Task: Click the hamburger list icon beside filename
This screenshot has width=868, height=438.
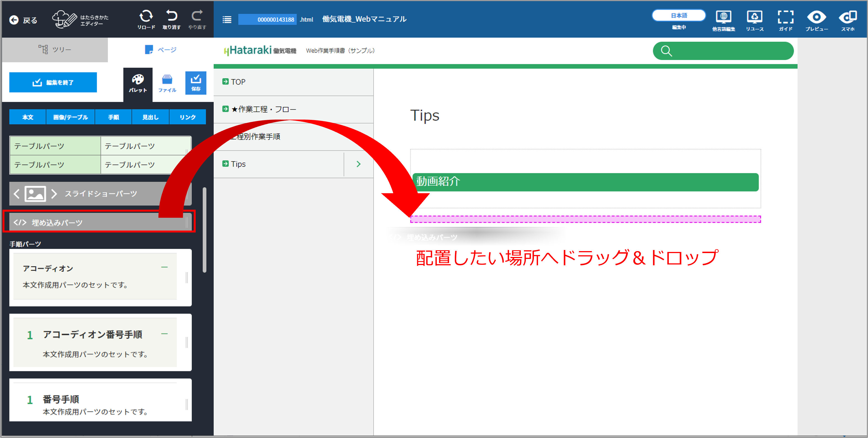Action: click(227, 19)
